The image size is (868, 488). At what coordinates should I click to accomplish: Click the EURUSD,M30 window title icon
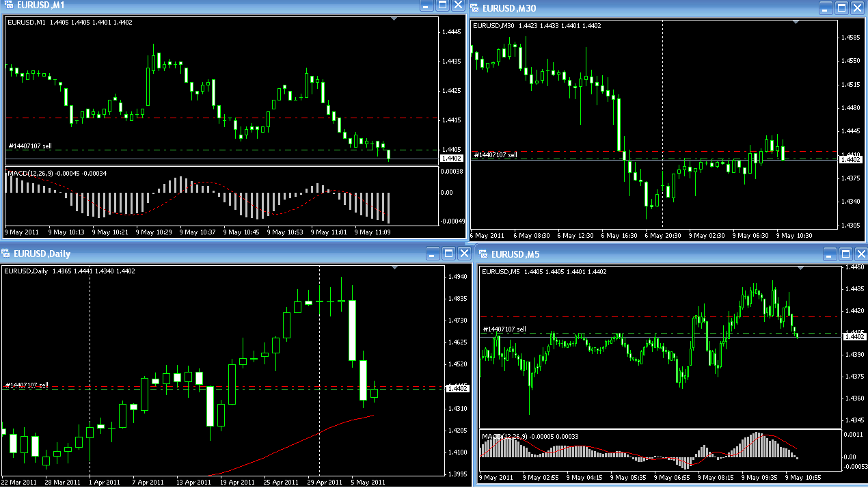[474, 8]
